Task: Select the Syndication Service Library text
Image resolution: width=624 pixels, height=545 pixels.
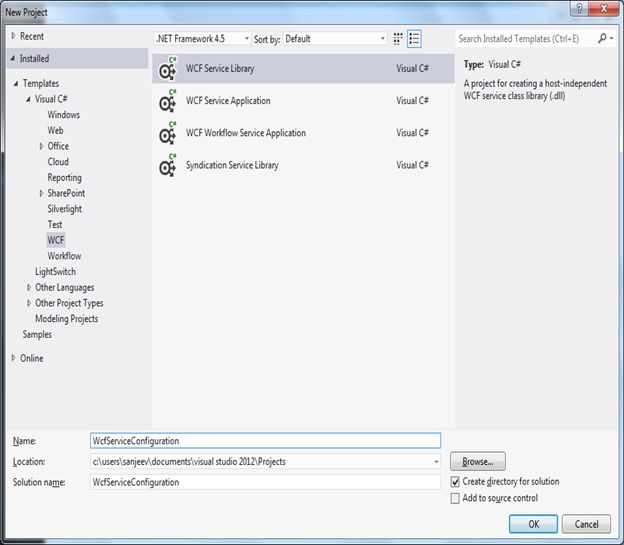Action: 232,165
